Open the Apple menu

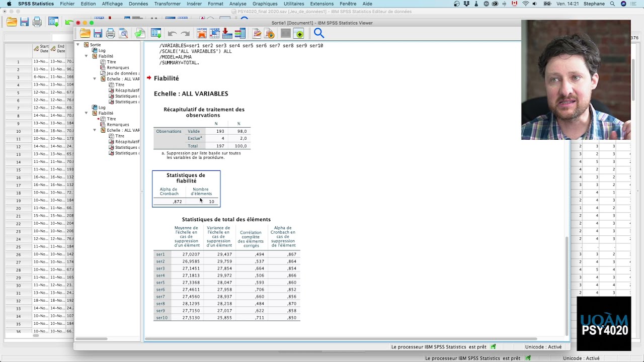(x=9, y=4)
